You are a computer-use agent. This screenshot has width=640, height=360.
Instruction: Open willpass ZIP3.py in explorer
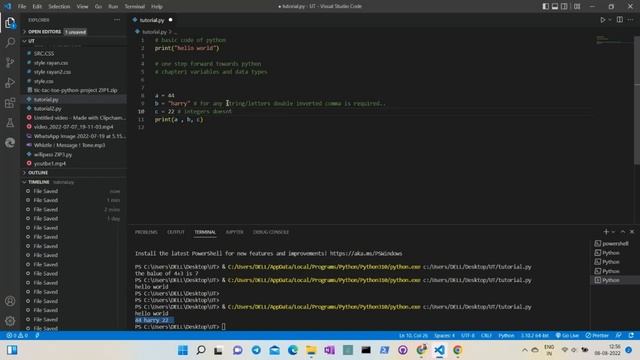pos(53,155)
